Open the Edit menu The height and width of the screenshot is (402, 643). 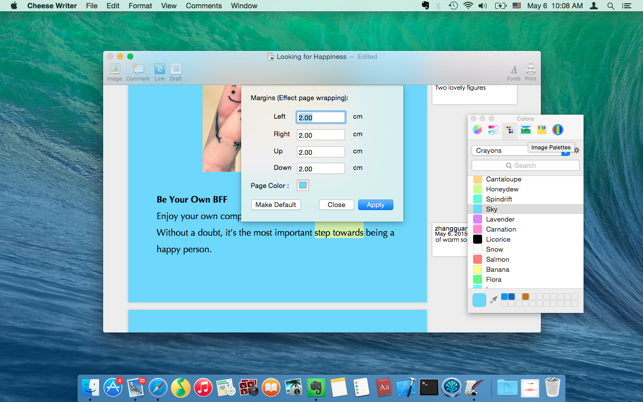pos(113,6)
